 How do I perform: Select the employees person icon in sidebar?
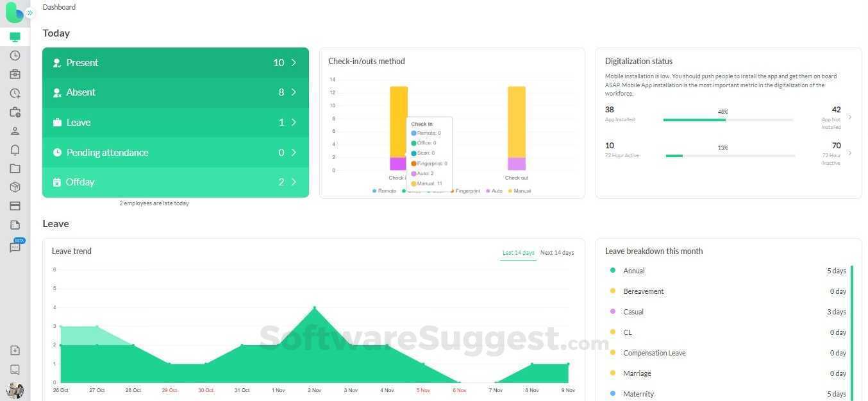(15, 131)
